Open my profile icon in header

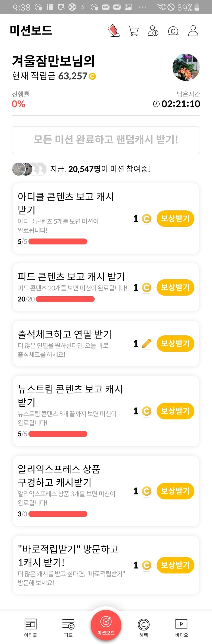tap(193, 31)
